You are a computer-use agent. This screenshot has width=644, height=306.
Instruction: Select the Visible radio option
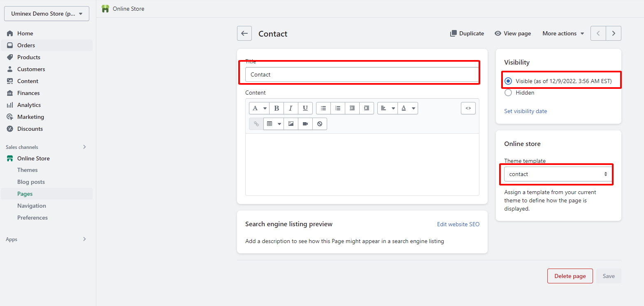[x=508, y=81]
